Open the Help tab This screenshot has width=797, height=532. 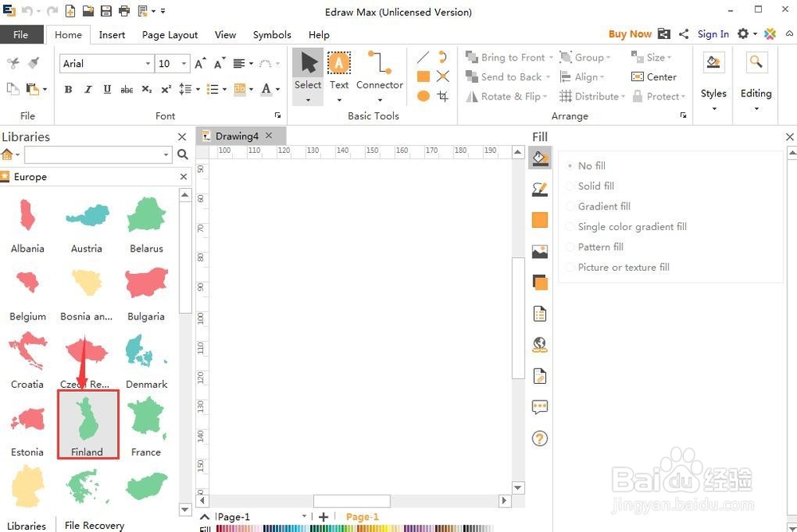point(319,34)
